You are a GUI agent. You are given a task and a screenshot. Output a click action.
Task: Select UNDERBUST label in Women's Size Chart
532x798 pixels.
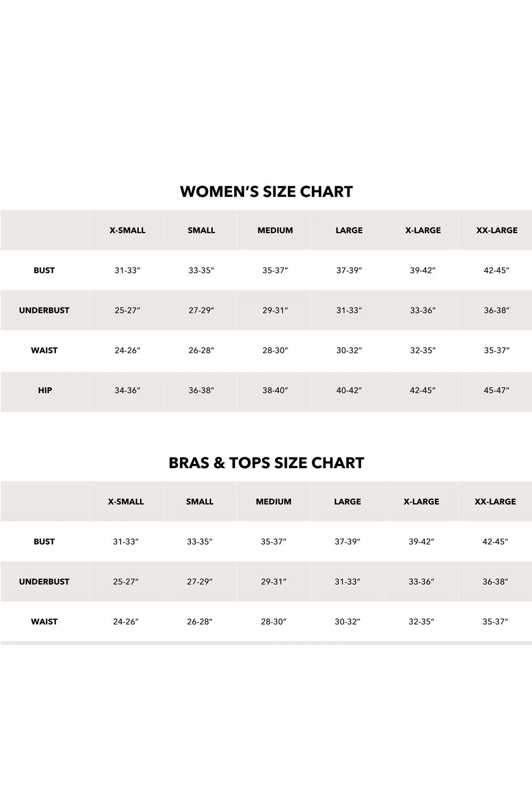(44, 310)
